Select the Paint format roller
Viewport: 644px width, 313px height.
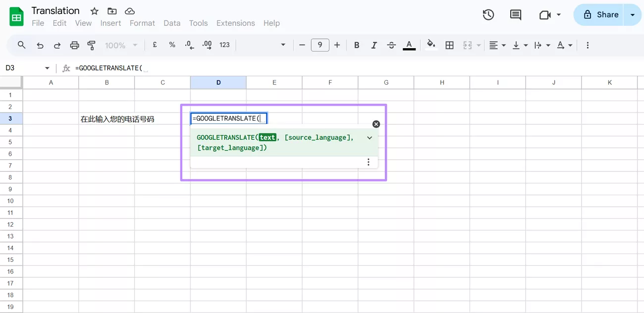pos(91,45)
